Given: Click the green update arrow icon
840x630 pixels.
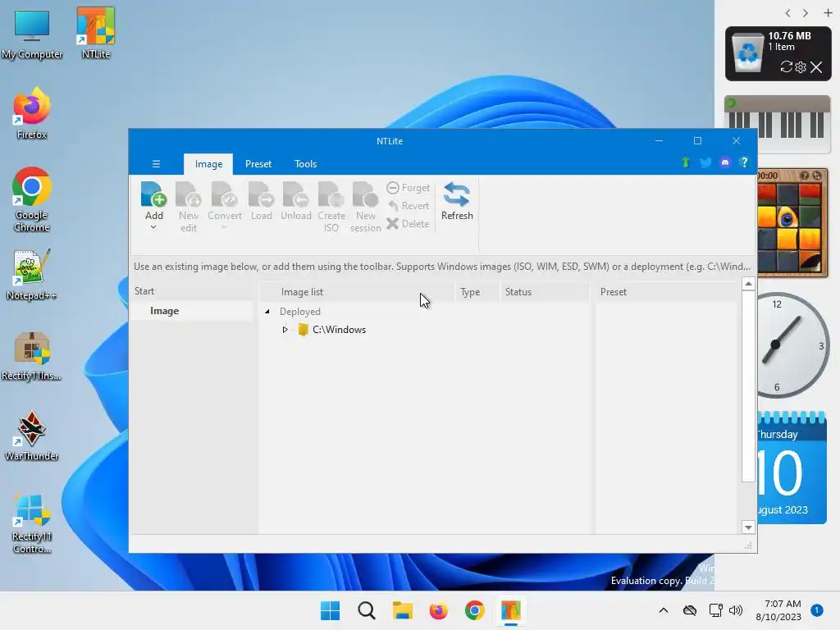Looking at the screenshot, I should [685, 162].
